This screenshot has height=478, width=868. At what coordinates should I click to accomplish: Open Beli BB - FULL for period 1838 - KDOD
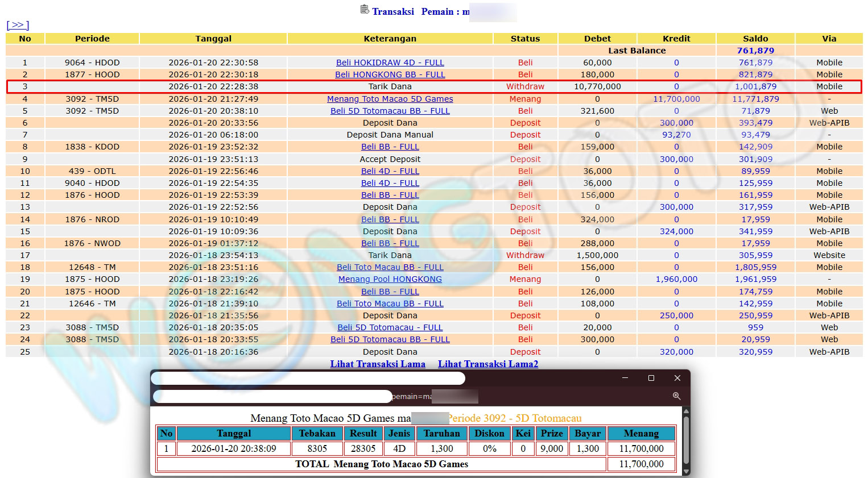click(x=390, y=147)
